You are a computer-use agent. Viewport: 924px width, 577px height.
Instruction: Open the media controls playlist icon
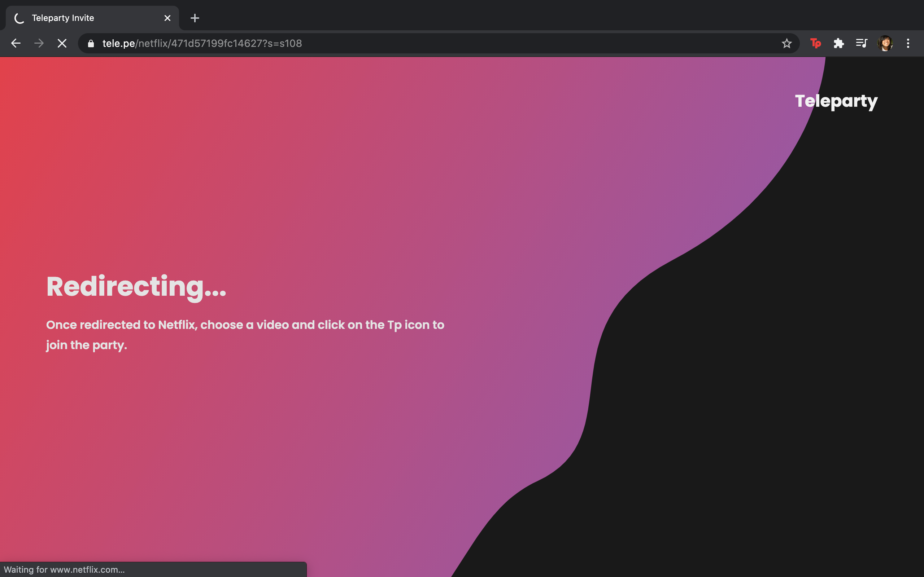pyautogui.click(x=862, y=44)
